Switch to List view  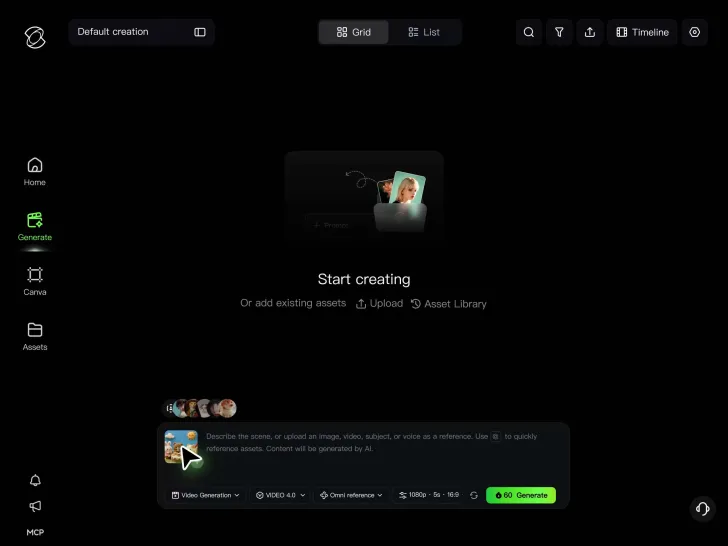424,32
